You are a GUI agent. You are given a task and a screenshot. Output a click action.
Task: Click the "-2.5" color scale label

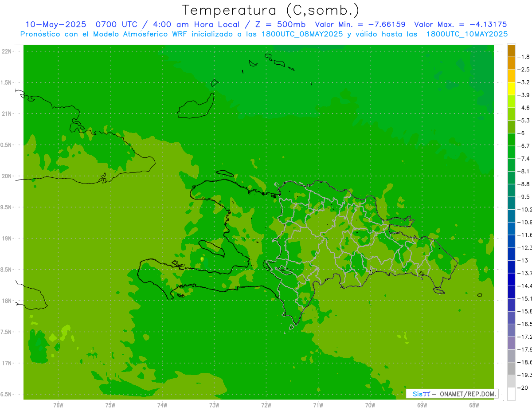point(524,70)
